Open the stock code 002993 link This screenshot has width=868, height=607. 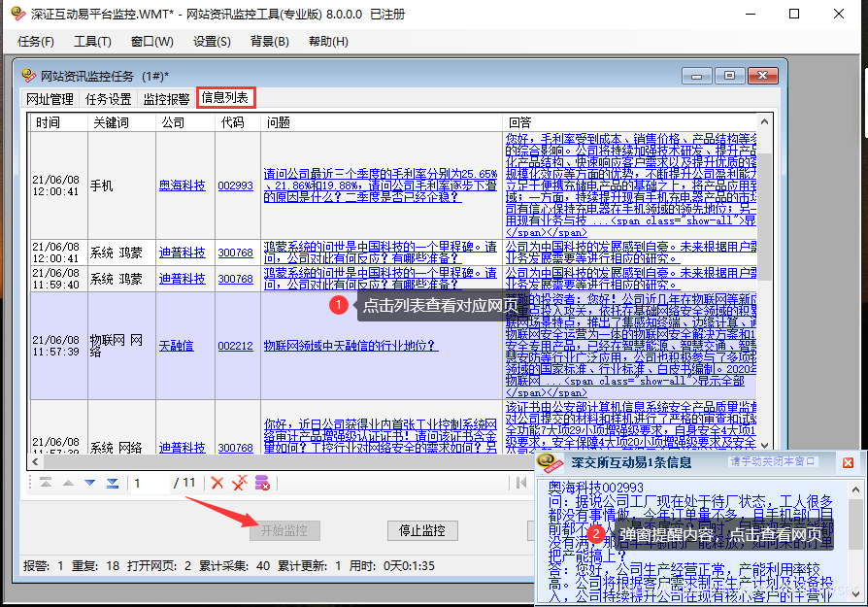[x=236, y=185]
